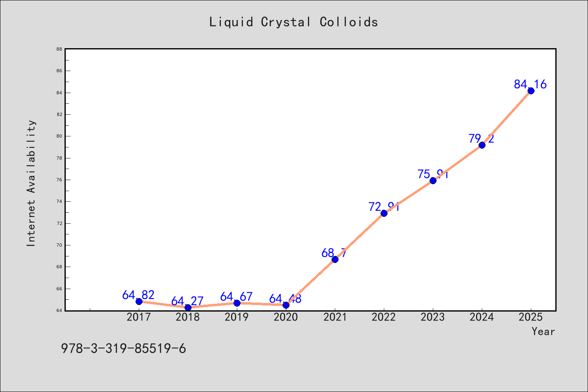Click the 'Year' axis title
The width and height of the screenshot is (588, 392).
pyautogui.click(x=543, y=332)
